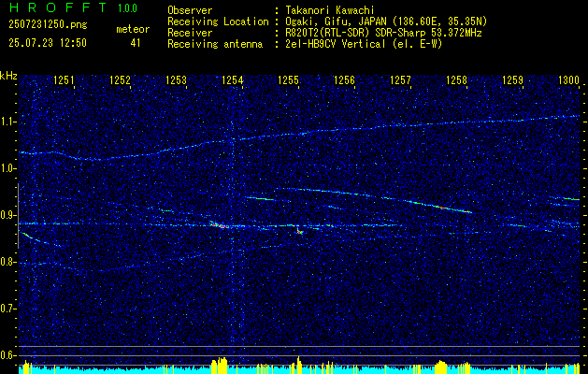Screen dimensions: 588x374
Task: Click the red meteor echo just after 1255
Action: [x=299, y=231]
